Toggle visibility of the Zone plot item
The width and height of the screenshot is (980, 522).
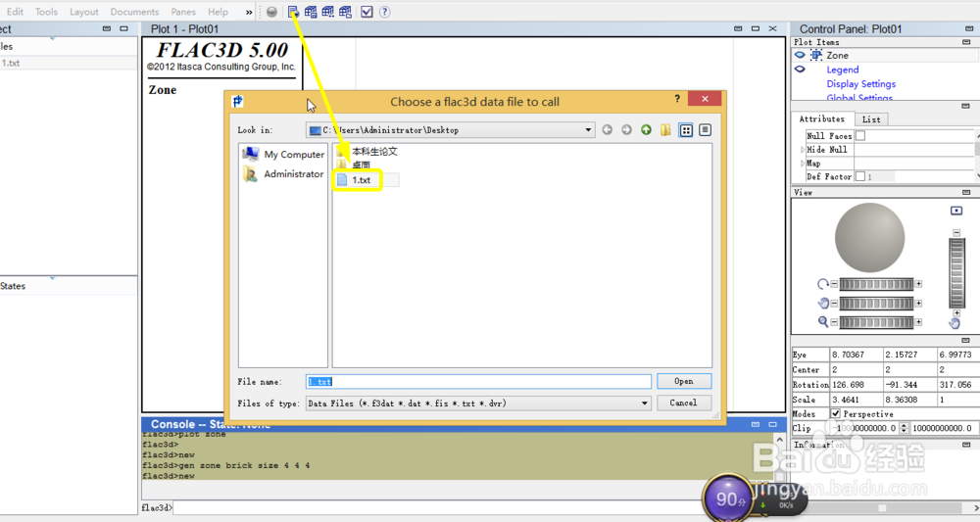click(800, 55)
